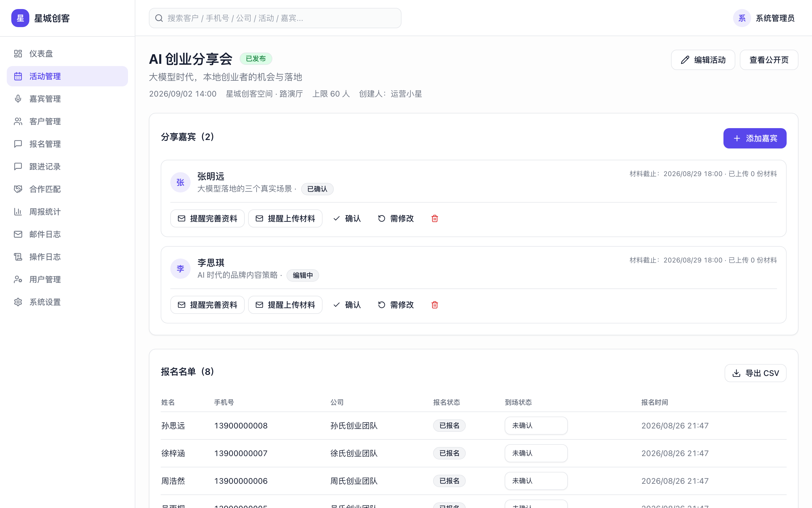Open 到场状态 dropdown for 孙思远

[x=536, y=425]
